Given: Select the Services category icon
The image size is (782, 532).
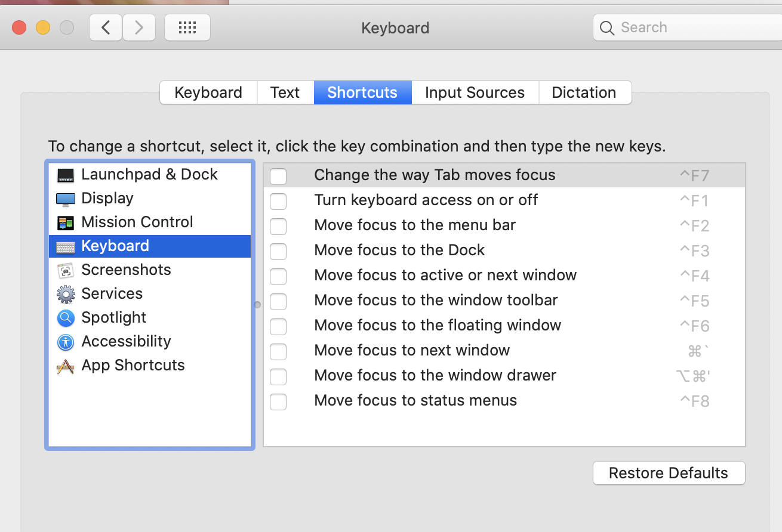Looking at the screenshot, I should pos(66,293).
